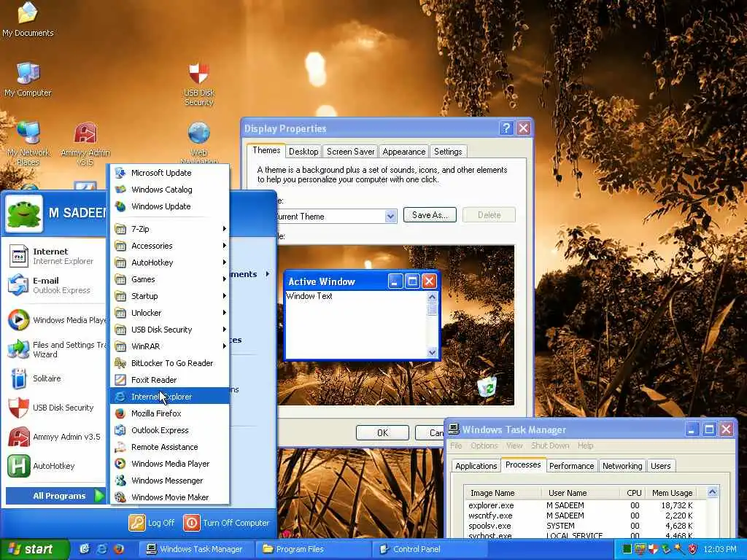This screenshot has height=560, width=747.
Task: Expand the 7-Zip submenu
Action: [x=170, y=228]
